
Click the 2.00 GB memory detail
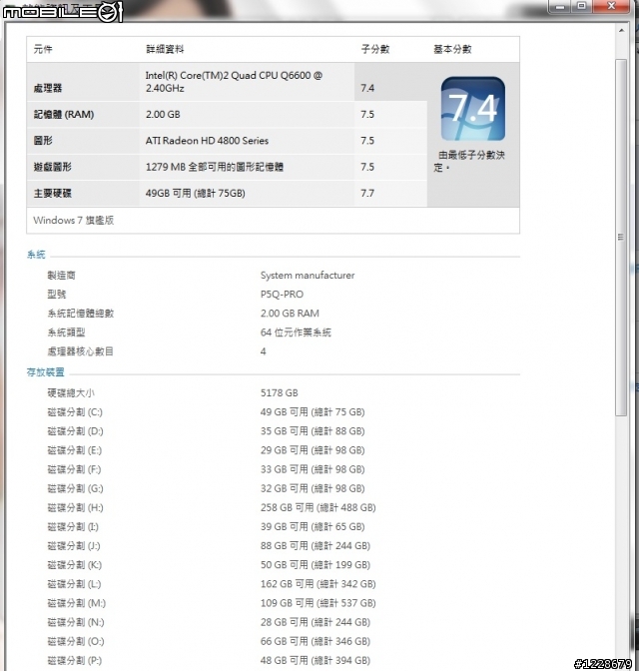click(x=163, y=115)
